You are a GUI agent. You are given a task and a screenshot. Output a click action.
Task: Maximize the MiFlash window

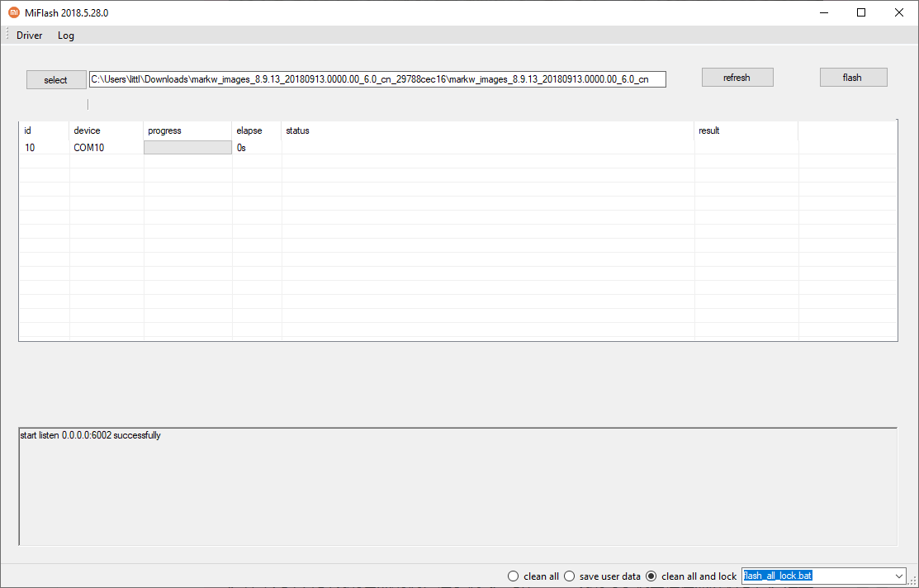click(x=861, y=12)
